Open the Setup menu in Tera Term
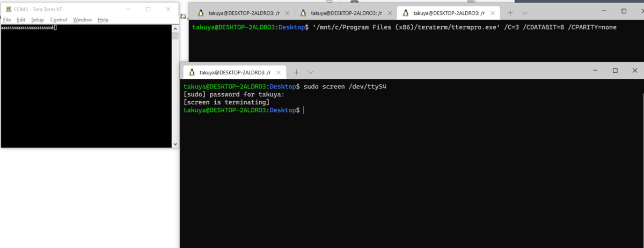 38,20
